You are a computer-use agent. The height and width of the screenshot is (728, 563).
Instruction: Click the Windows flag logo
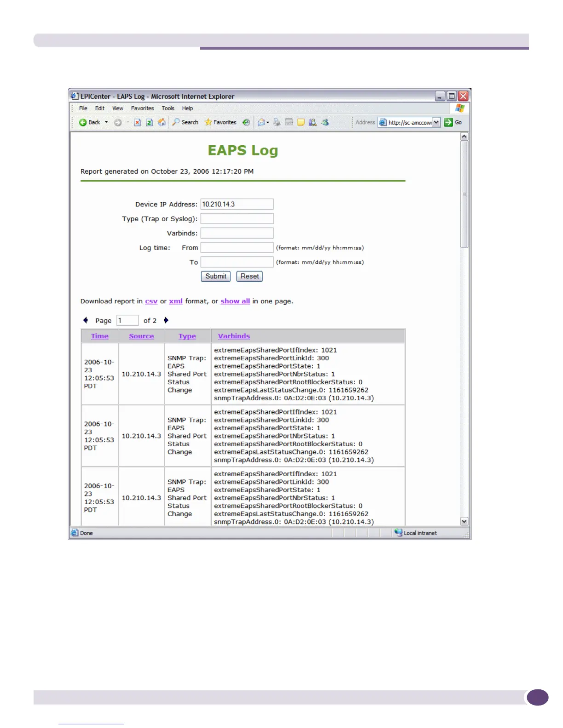460,108
